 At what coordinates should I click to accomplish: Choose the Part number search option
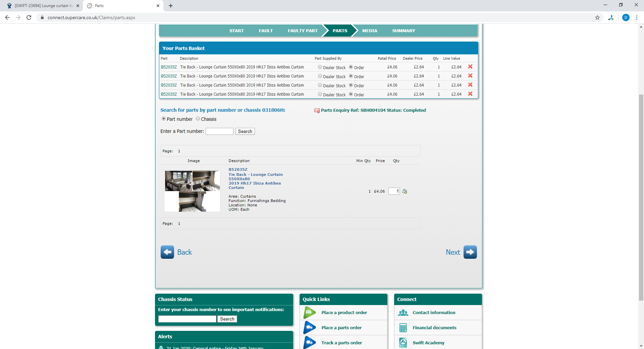[164, 119]
